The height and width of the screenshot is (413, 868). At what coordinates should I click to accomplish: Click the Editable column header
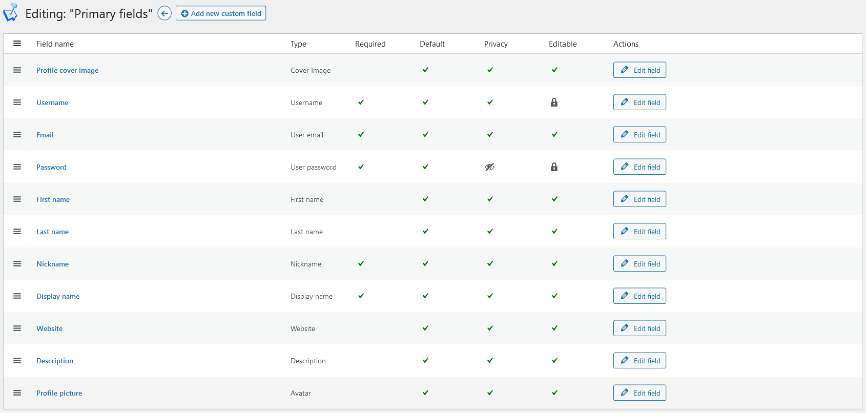[563, 44]
